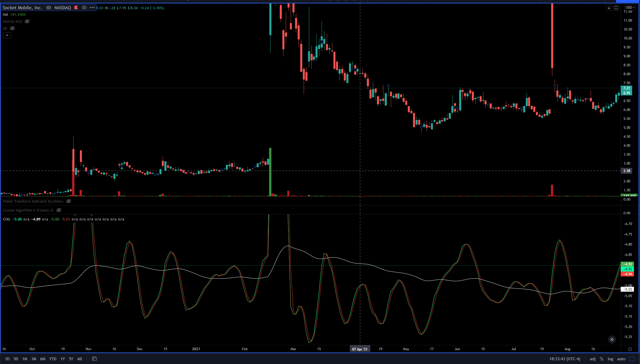Click the down-arrow pane button at top right
The width and height of the screenshot is (640, 364).
pos(609,8)
